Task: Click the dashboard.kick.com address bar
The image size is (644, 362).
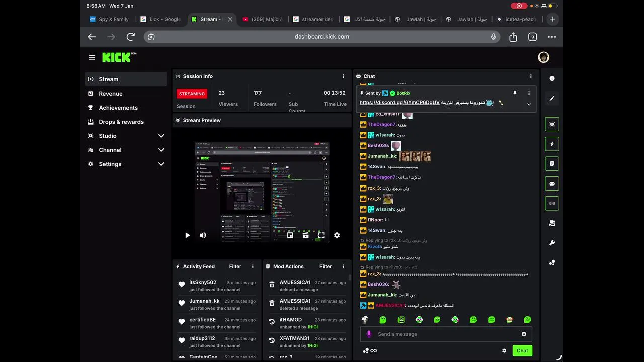Action: 322,37
